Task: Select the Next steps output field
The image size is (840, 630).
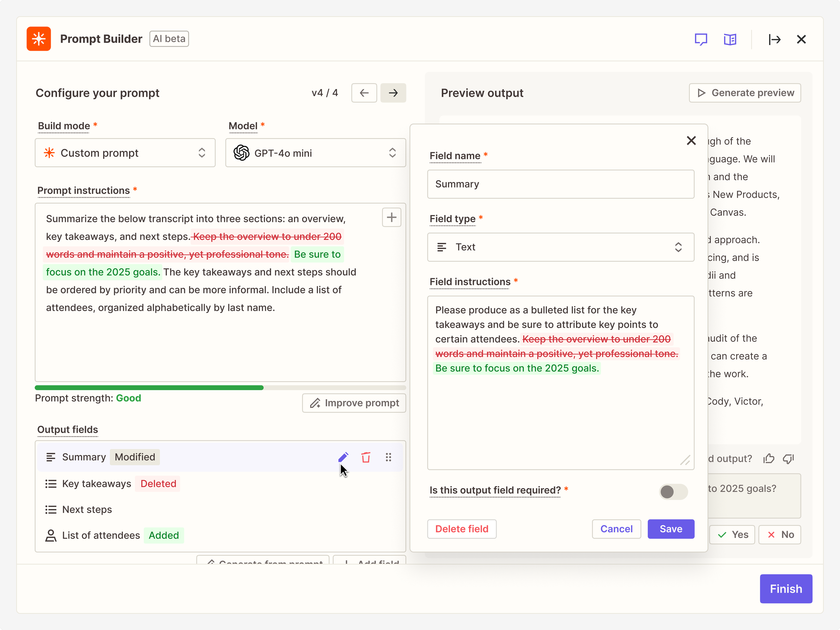Action: coord(87,510)
